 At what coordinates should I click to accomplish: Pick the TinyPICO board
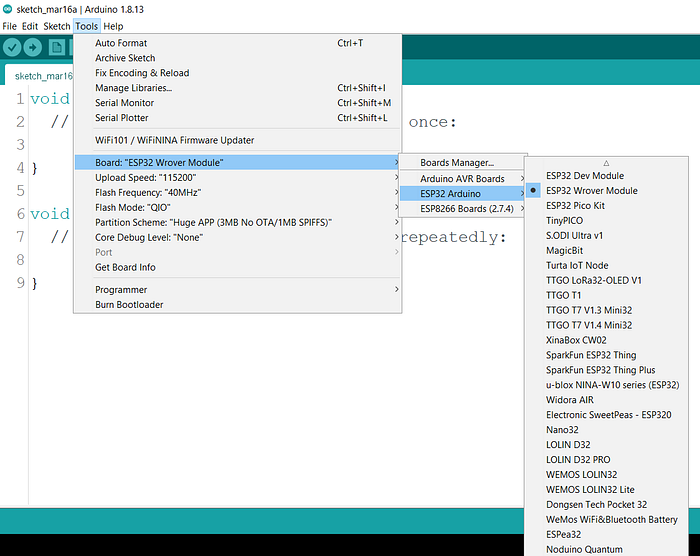click(606, 221)
